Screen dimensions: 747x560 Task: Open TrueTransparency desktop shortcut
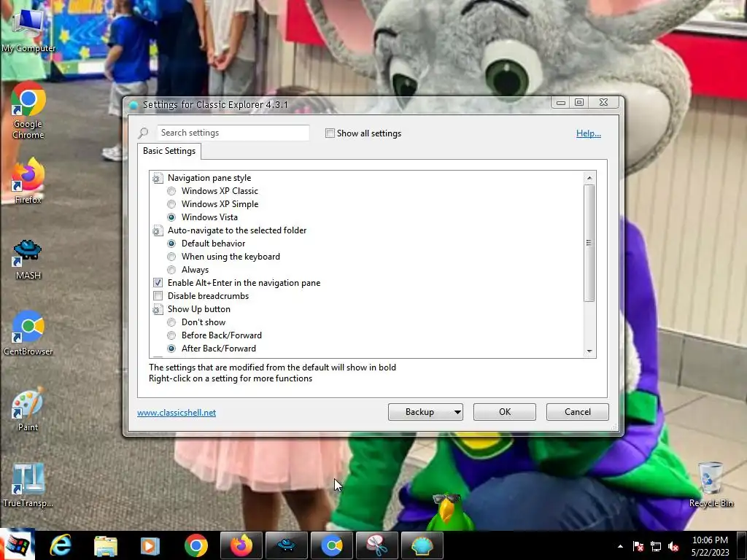(x=28, y=486)
